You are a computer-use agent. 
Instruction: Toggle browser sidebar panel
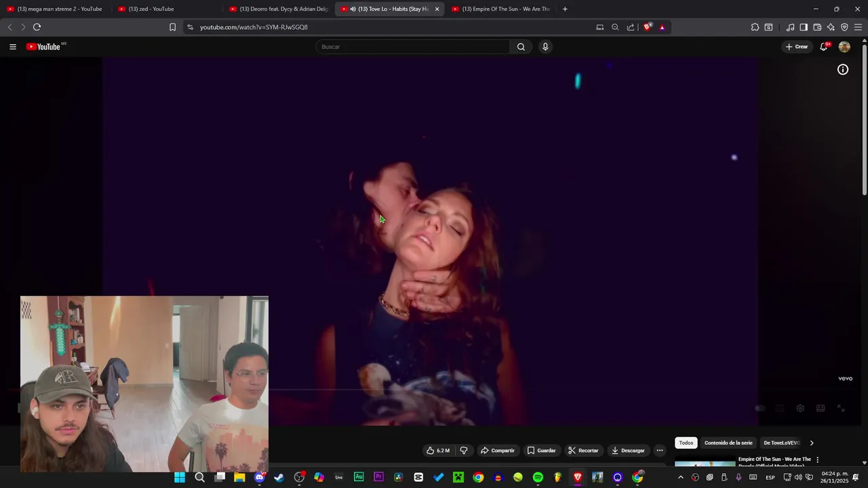point(804,27)
